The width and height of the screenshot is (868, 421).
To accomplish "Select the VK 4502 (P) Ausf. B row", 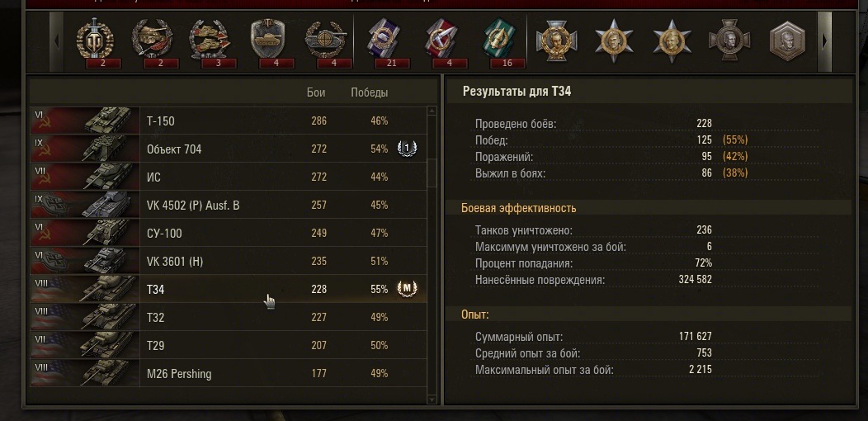I will click(x=228, y=205).
